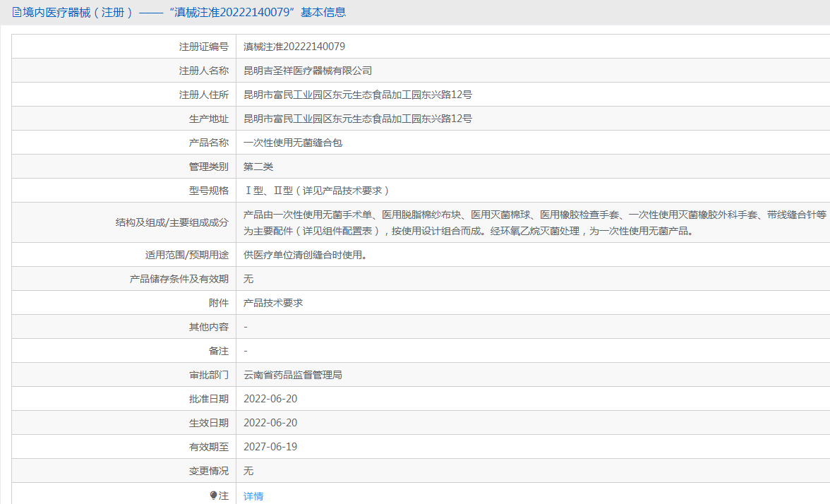The image size is (830, 504).
Task: Click the 第二类 management category value
Action: pos(258,167)
